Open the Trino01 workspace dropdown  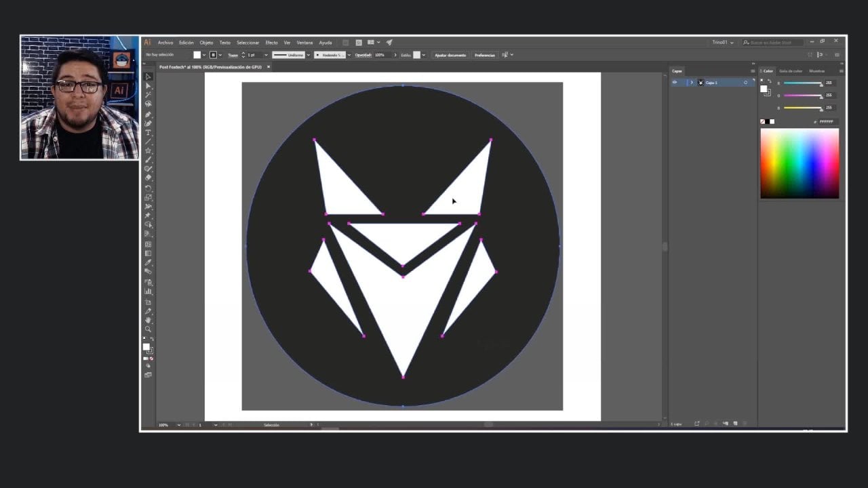[x=722, y=42]
